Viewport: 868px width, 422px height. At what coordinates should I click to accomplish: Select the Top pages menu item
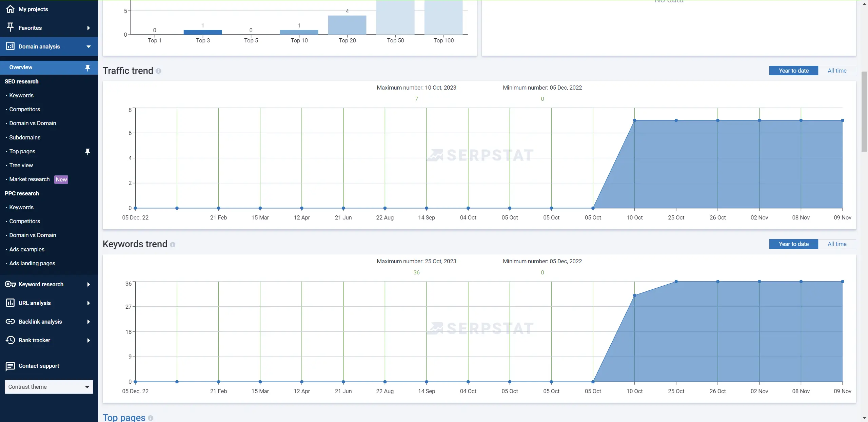click(x=22, y=152)
